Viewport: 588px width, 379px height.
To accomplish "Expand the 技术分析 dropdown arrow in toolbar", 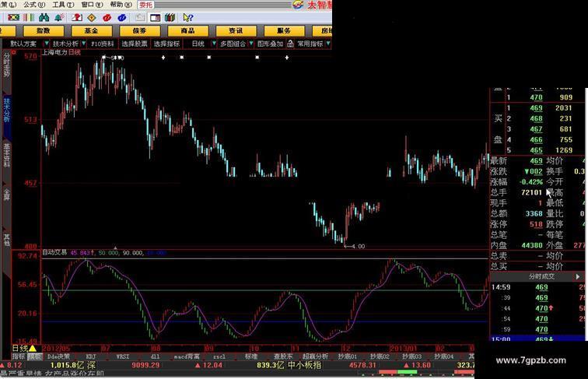I will pyautogui.click(x=84, y=44).
